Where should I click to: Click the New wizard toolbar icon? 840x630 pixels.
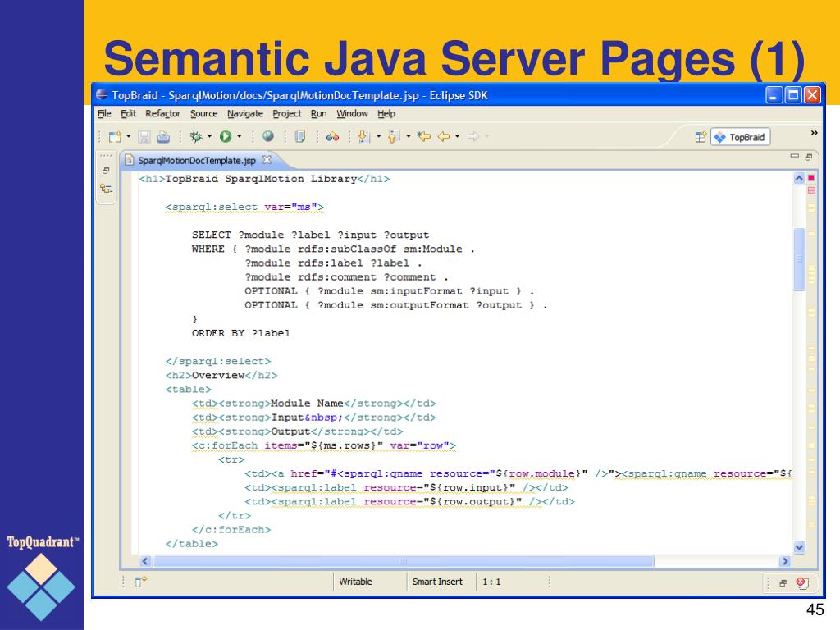pyautogui.click(x=115, y=137)
